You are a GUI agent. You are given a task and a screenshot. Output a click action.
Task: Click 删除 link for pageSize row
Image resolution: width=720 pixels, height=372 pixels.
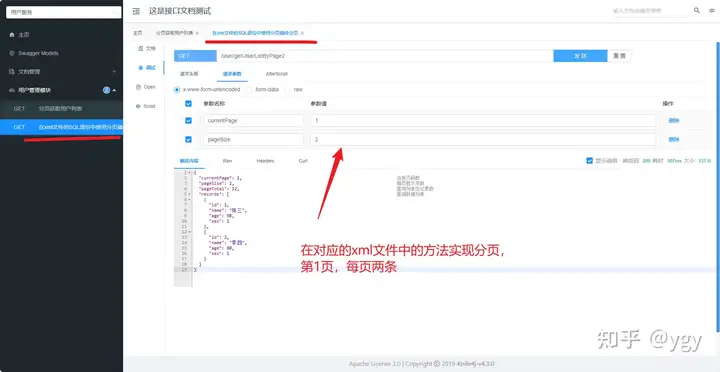click(x=674, y=139)
